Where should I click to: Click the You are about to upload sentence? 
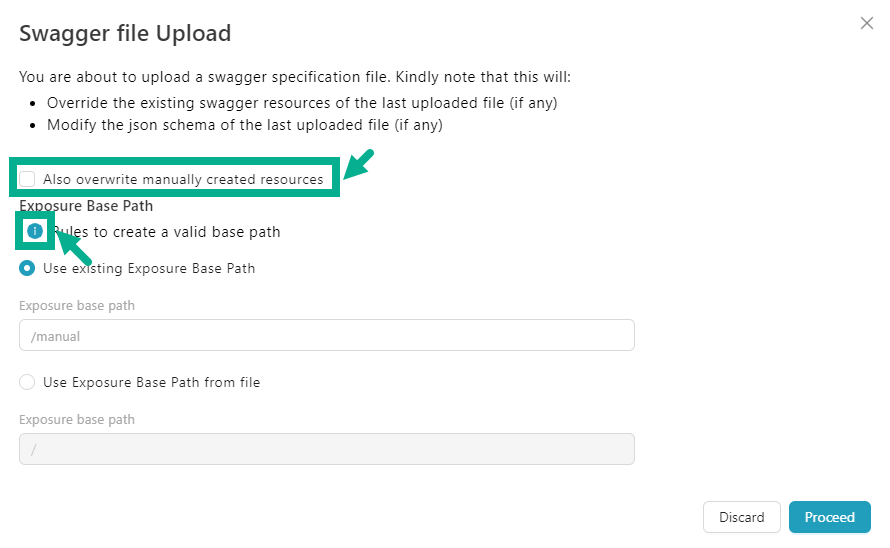tap(295, 77)
